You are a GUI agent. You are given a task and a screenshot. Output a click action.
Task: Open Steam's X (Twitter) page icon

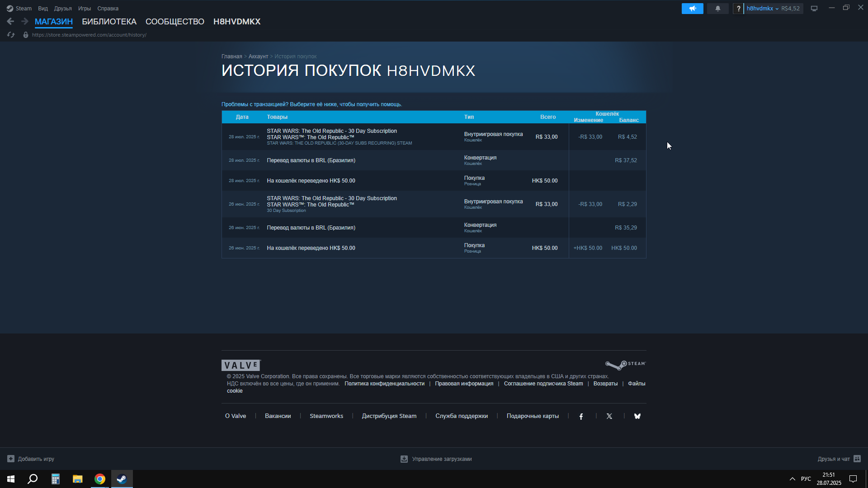point(609,416)
